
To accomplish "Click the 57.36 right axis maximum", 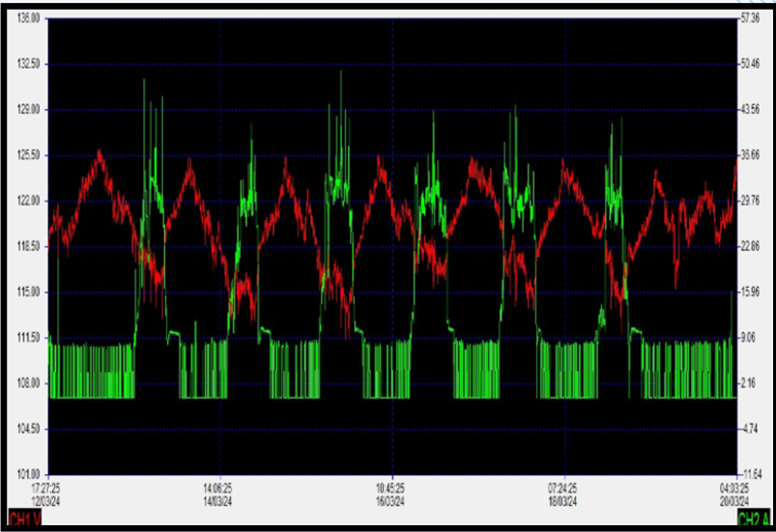I will [752, 18].
